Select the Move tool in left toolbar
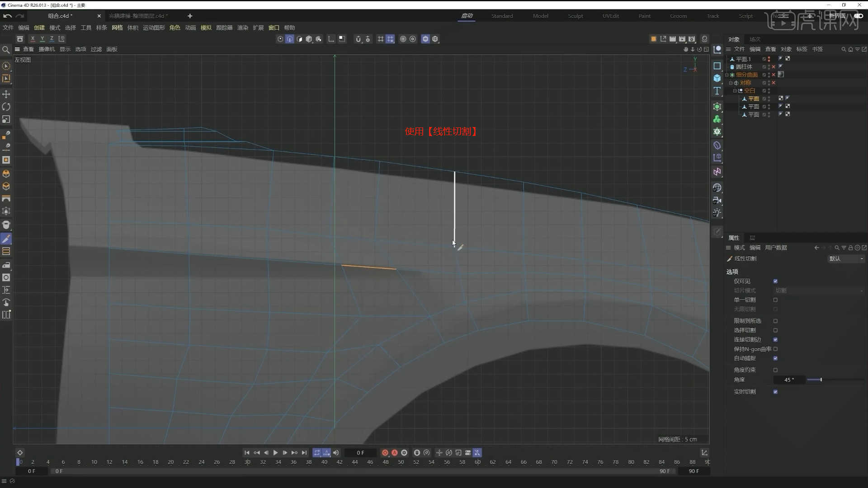This screenshot has width=868, height=488. 6,94
